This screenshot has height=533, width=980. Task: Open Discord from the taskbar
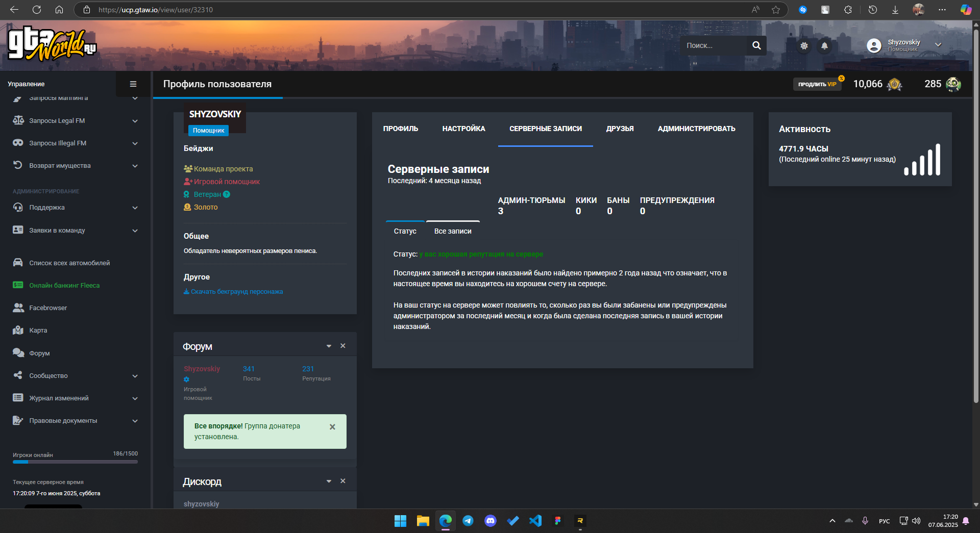tap(491, 521)
